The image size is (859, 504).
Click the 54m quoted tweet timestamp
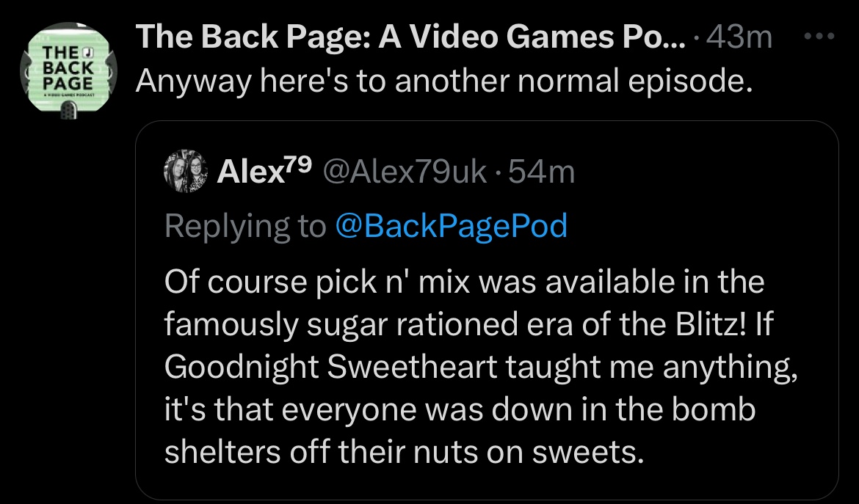pyautogui.click(x=542, y=172)
